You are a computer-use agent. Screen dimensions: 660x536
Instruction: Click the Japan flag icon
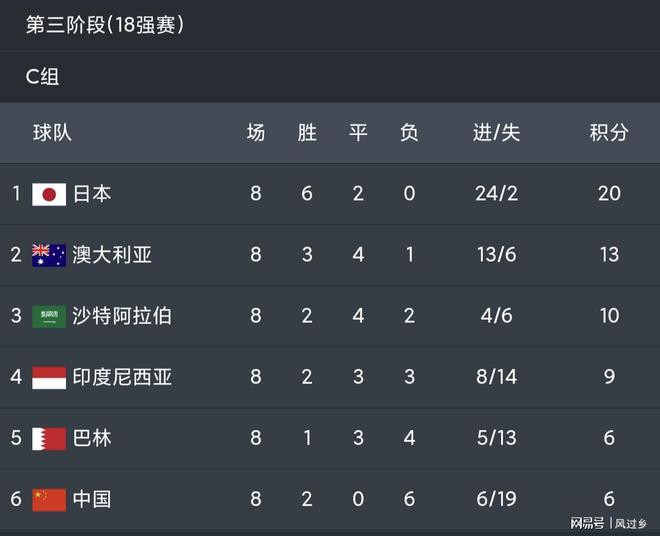click(49, 194)
